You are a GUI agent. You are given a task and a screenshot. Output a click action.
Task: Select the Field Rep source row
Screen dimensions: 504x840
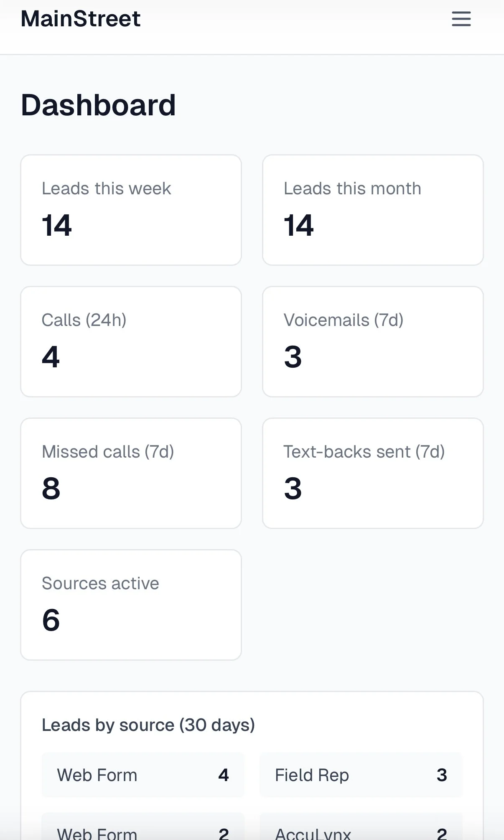361,774
